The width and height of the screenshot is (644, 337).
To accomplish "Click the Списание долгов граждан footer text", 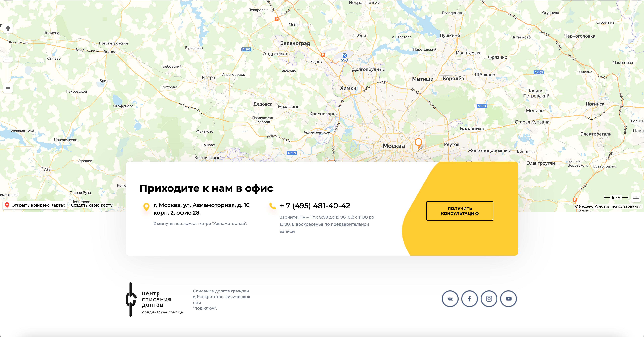I will (x=221, y=299).
